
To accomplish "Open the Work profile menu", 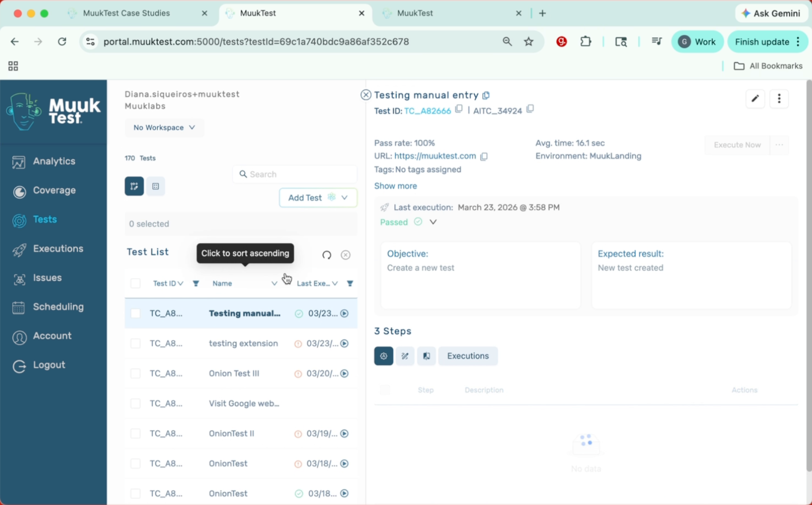I will 697,42.
